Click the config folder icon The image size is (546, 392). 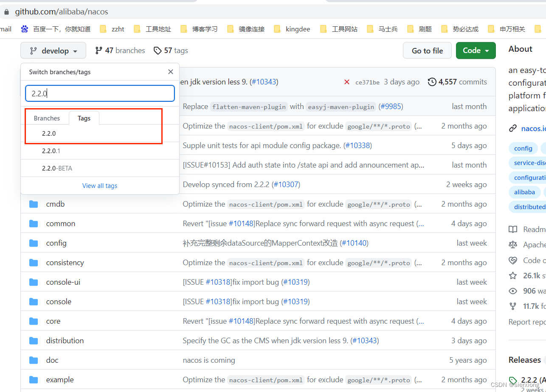tap(34, 243)
